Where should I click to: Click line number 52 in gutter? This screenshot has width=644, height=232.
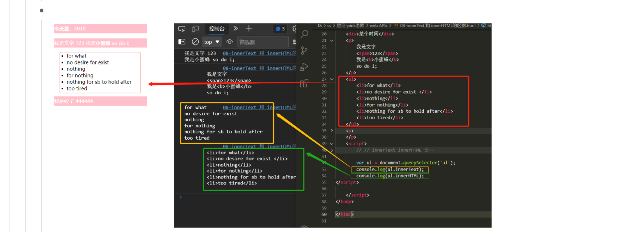point(324,163)
